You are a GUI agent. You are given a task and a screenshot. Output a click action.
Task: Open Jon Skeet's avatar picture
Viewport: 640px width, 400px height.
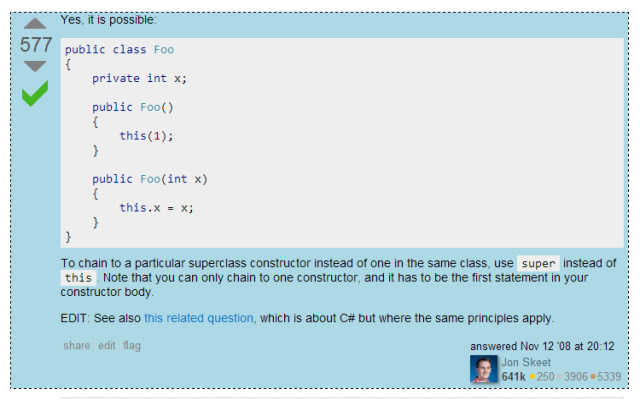(x=484, y=369)
